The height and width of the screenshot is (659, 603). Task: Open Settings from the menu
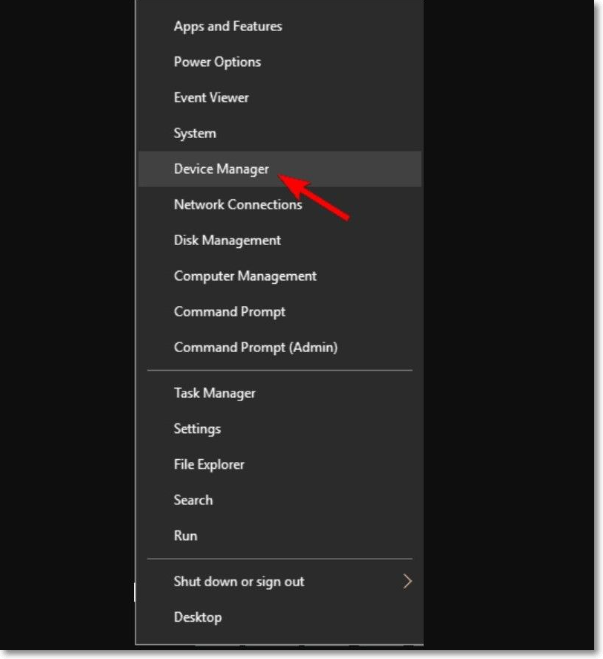(x=197, y=429)
